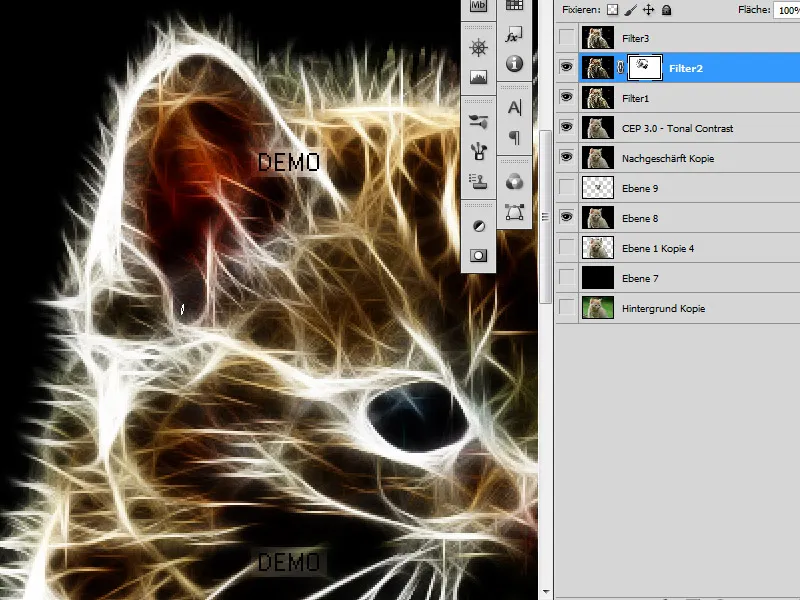Select the Ebene 8 layer name
800x600 pixels.
pos(640,218)
